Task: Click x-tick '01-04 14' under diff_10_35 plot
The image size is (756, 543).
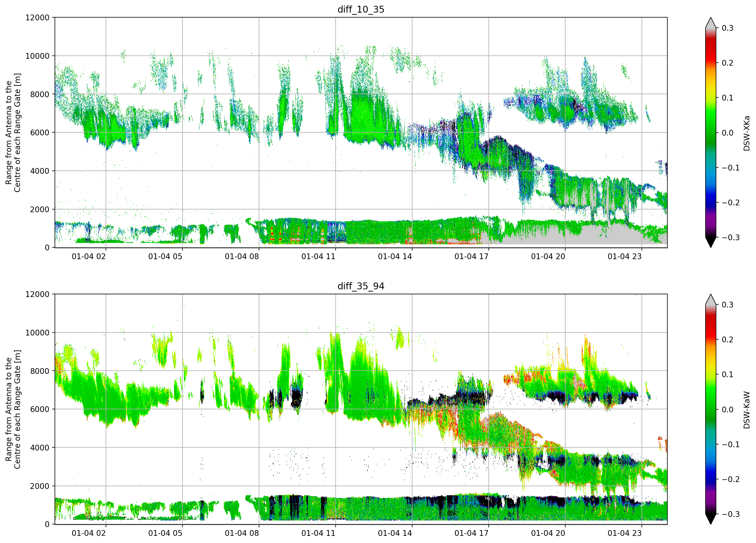Action: [x=395, y=256]
